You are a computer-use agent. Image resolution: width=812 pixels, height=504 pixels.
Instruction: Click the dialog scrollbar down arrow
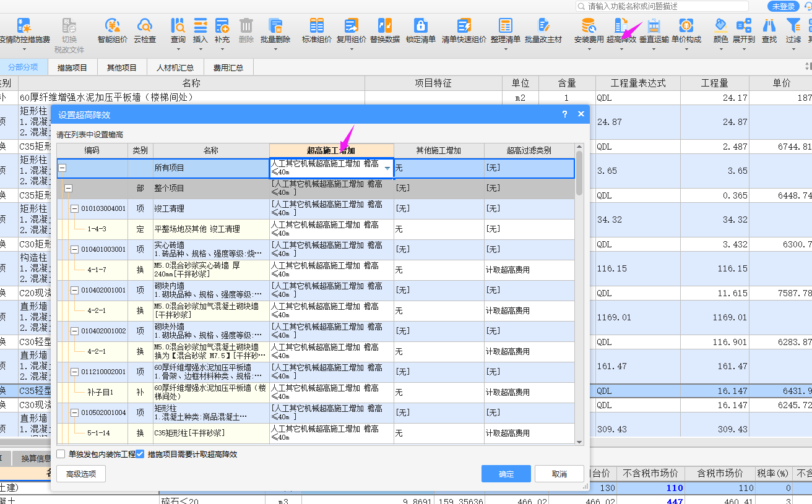click(x=579, y=442)
